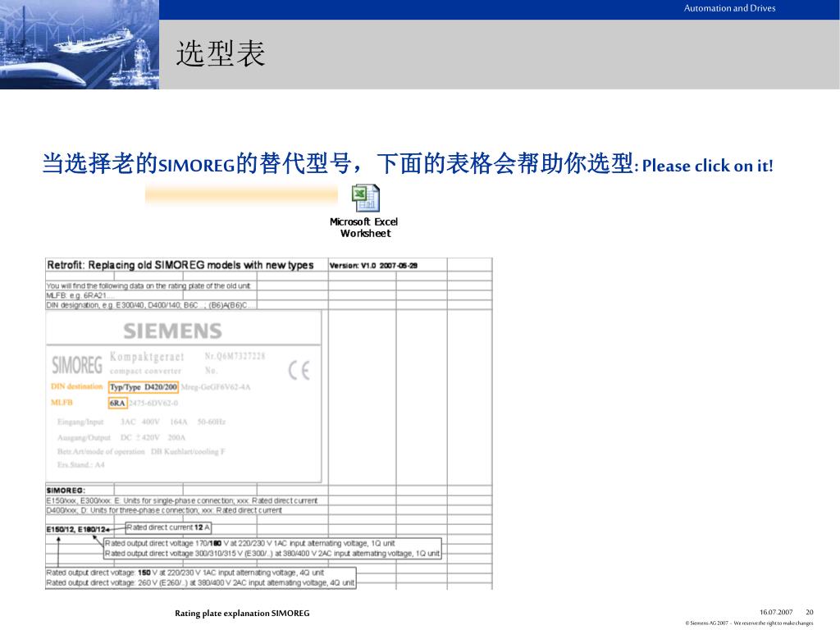Open the Microsoft Excel Worksheet icon
Image resolution: width=840 pixels, height=630 pixels.
click(366, 198)
